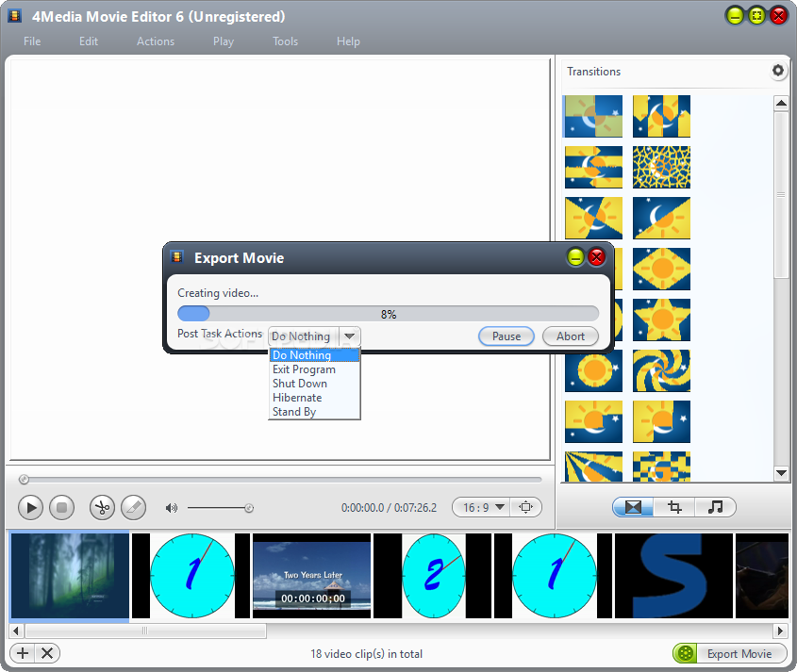This screenshot has width=797, height=672.
Task: Click the remove clip X button
Action: pyautogui.click(x=47, y=653)
